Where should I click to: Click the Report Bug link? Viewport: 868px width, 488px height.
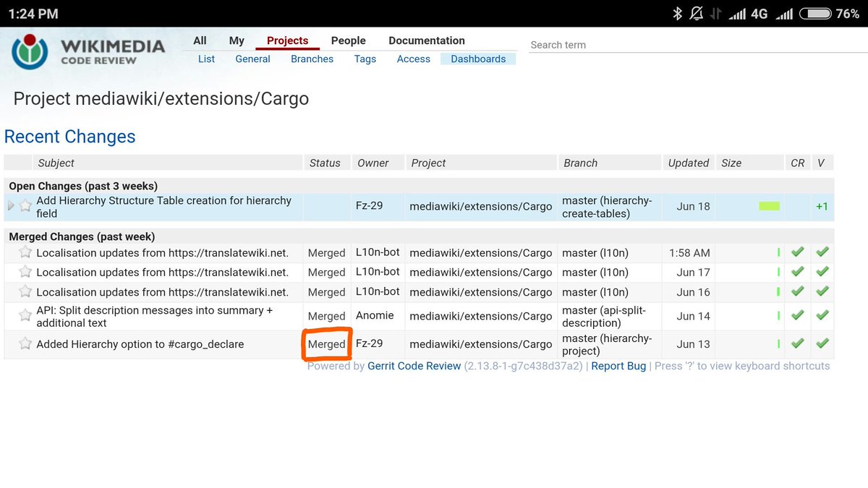pos(618,366)
